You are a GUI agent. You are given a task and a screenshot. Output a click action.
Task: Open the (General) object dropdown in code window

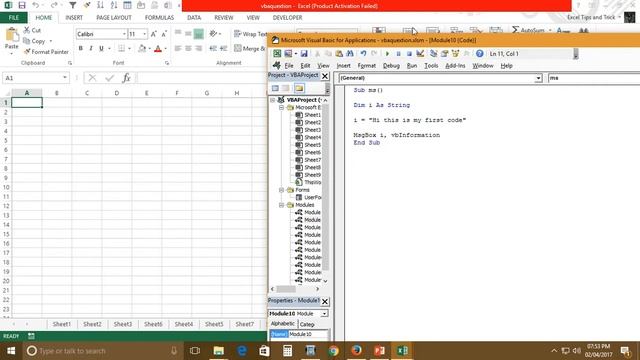click(538, 78)
